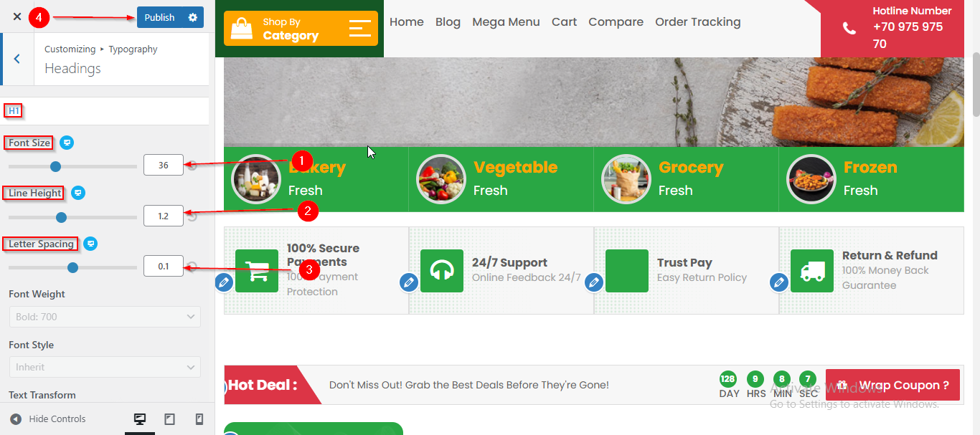Toggle responsive device icon beside Letter Spacing

(x=90, y=244)
